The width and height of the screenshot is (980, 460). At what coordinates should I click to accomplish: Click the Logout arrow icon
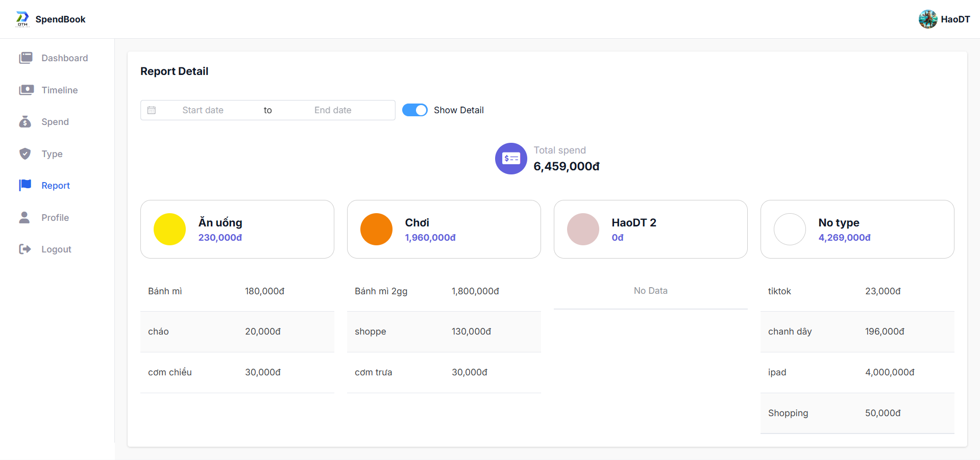coord(25,249)
